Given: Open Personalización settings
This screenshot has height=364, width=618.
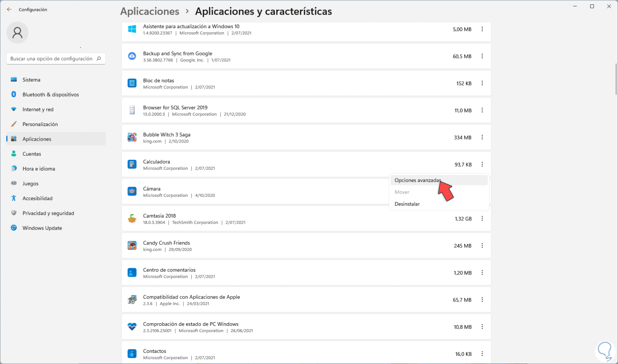Looking at the screenshot, I should pyautogui.click(x=56, y=124).
